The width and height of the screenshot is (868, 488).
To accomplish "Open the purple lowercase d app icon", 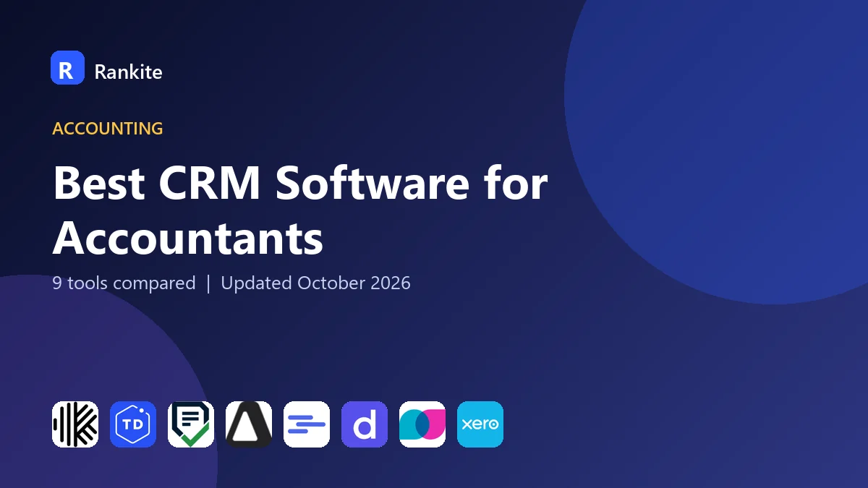I will click(365, 424).
